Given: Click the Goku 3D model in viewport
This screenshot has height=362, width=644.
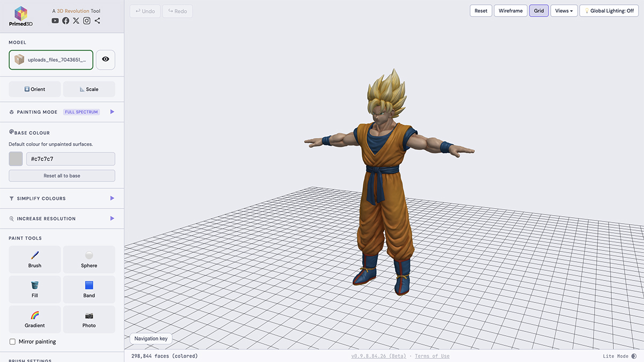Looking at the screenshot, I should tap(388, 182).
